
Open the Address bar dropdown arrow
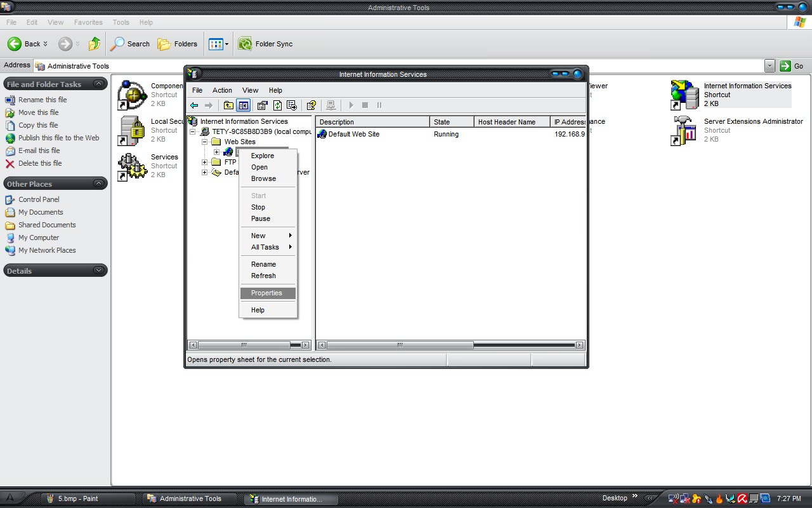(x=769, y=65)
